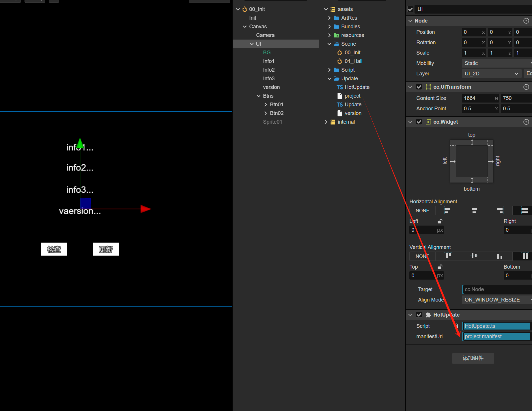Screen dimensions: 532x411
Task: Collapse the Btns node
Action: (259, 96)
